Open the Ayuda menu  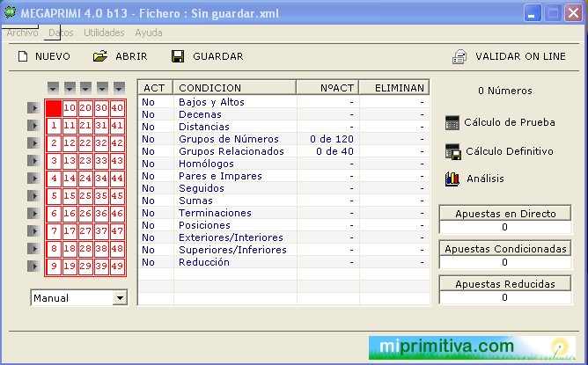[149, 33]
